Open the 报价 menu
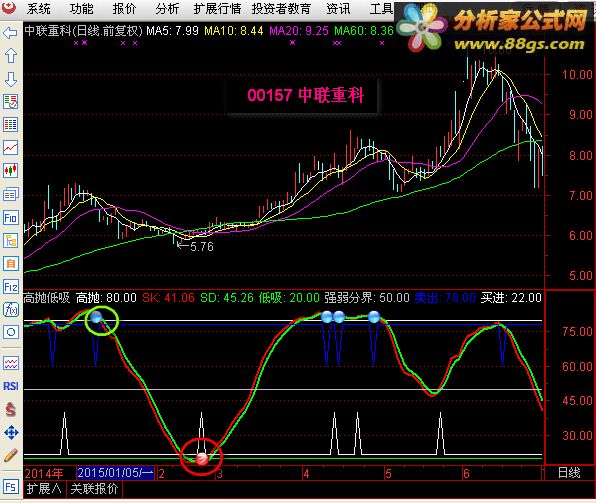This screenshot has height=503, width=596. (x=124, y=8)
